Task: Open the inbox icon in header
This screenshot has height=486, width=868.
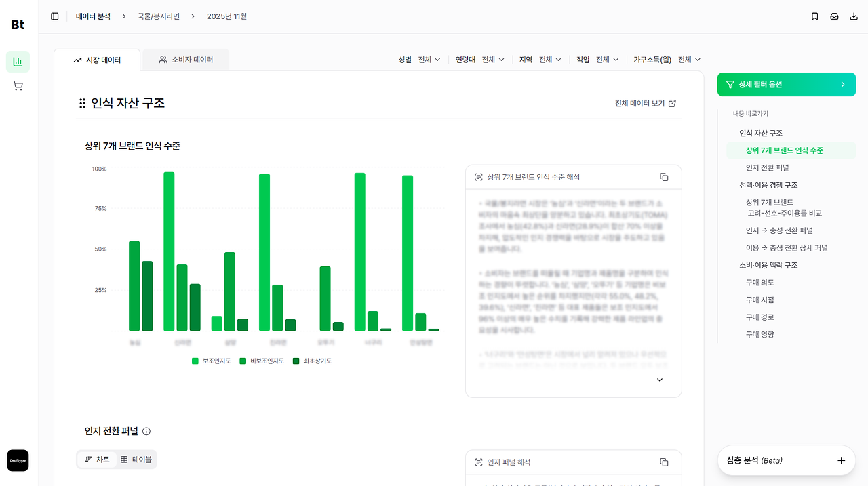Action: [835, 16]
